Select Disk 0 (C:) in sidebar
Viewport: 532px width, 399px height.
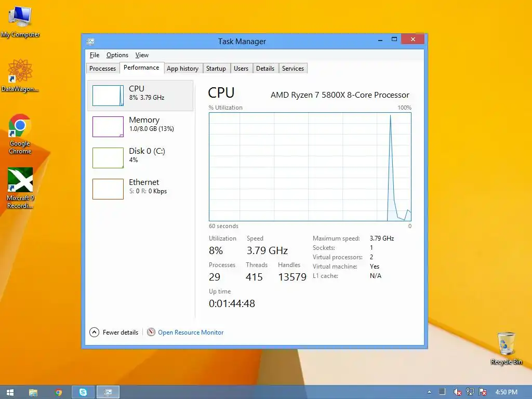pyautogui.click(x=140, y=158)
